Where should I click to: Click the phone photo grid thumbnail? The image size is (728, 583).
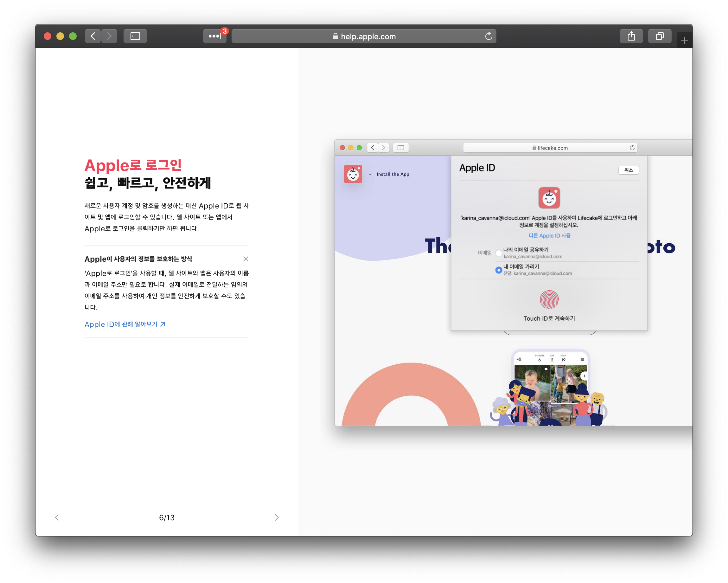tap(550, 394)
